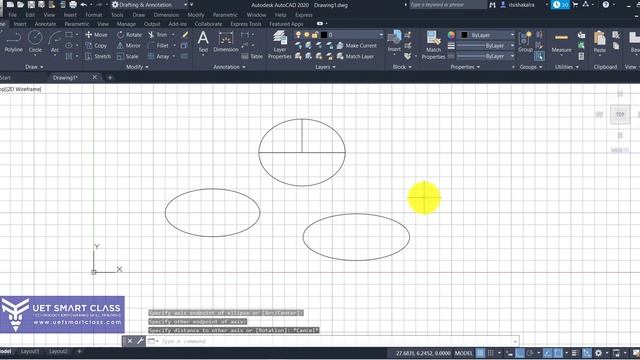Click the Group tool
The image size is (640, 360).
tap(525, 42)
